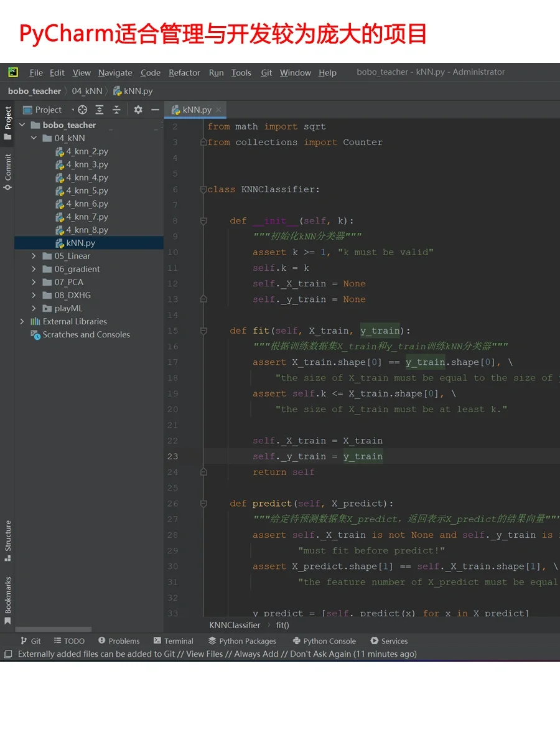Click the locate opened file target icon
The image size is (560, 747).
pyautogui.click(x=82, y=110)
